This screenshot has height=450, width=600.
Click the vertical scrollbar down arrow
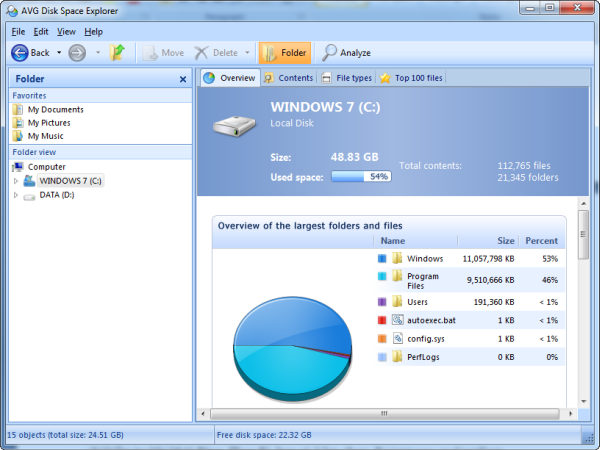(x=584, y=401)
